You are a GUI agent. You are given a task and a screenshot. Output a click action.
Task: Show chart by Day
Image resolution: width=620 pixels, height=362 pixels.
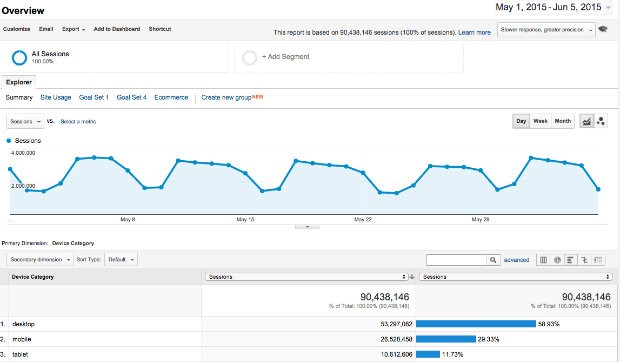click(521, 121)
